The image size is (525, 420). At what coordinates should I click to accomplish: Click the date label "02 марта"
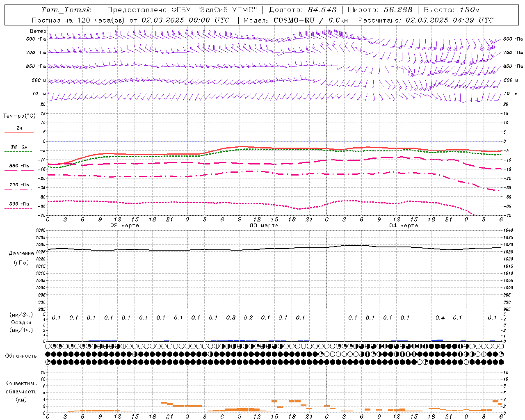click(x=125, y=226)
